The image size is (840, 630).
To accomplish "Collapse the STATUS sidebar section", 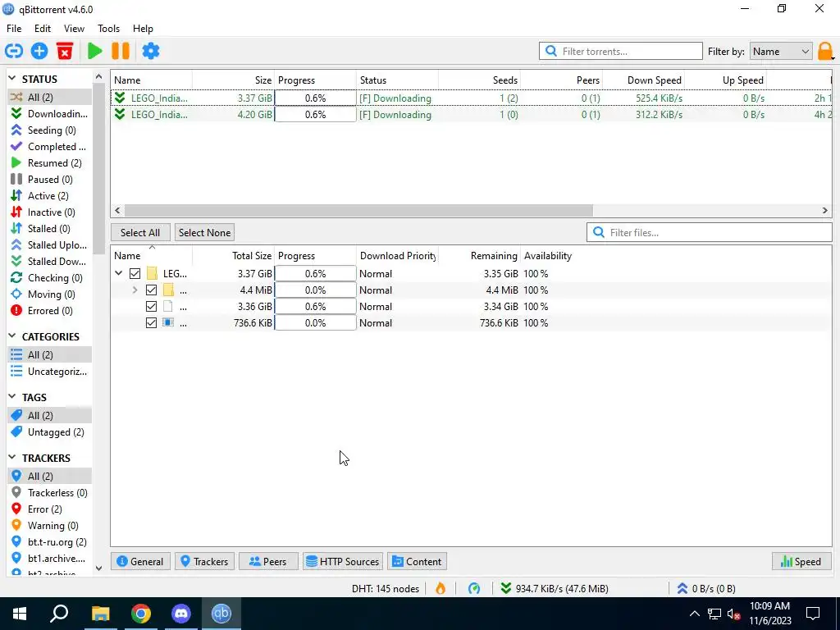I will [x=12, y=79].
